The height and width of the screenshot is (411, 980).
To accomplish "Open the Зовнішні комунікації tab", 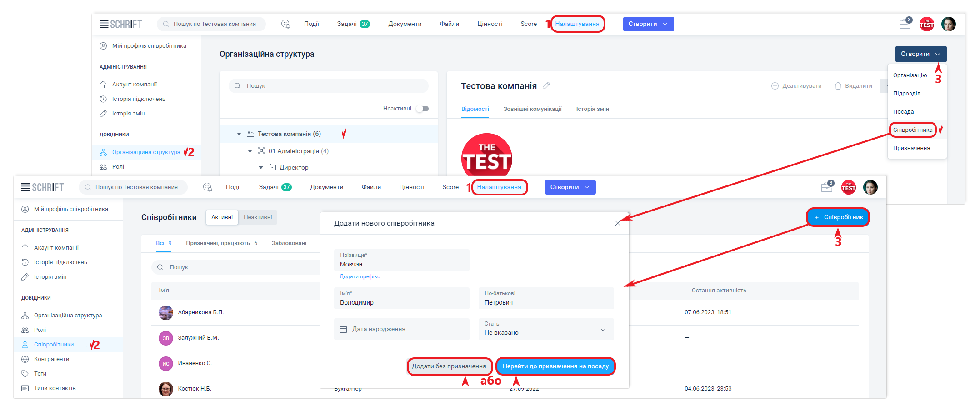I will [532, 109].
